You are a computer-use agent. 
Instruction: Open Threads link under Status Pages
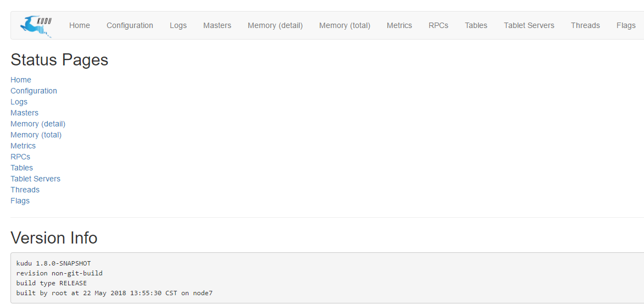click(25, 190)
